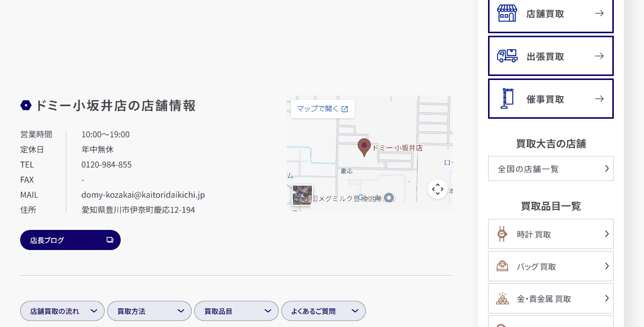Click the 定休日 label
Image resolution: width=644 pixels, height=327 pixels.
tap(32, 149)
